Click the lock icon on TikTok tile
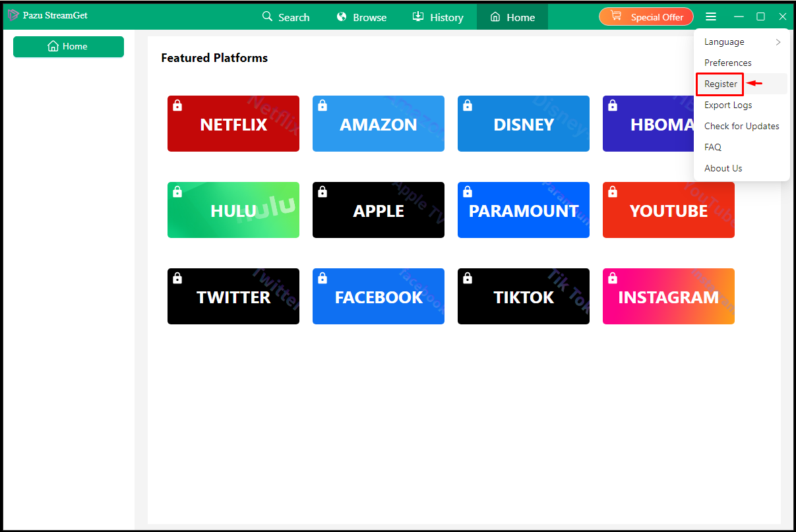 [468, 278]
